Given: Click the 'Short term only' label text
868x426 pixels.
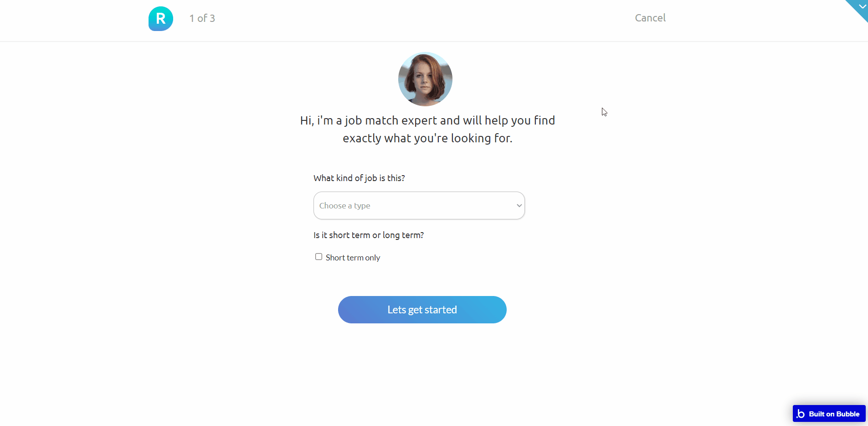Looking at the screenshot, I should point(353,258).
